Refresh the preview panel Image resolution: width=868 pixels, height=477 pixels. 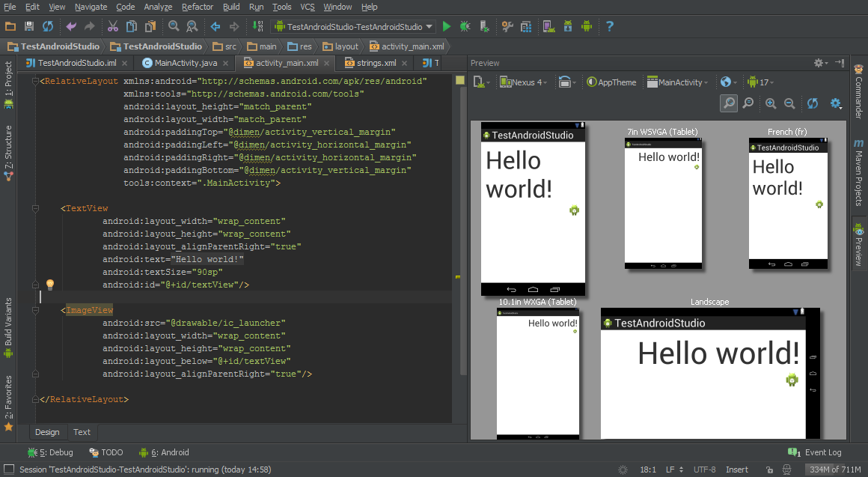813,104
